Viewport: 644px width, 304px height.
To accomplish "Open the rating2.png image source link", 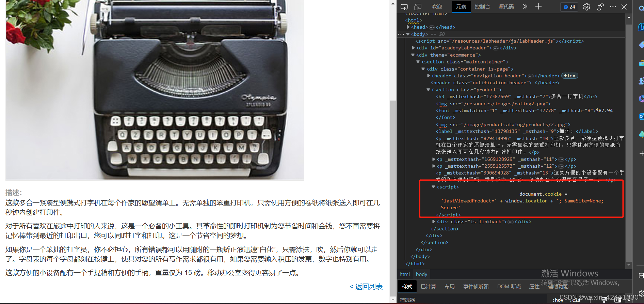I will click(505, 104).
